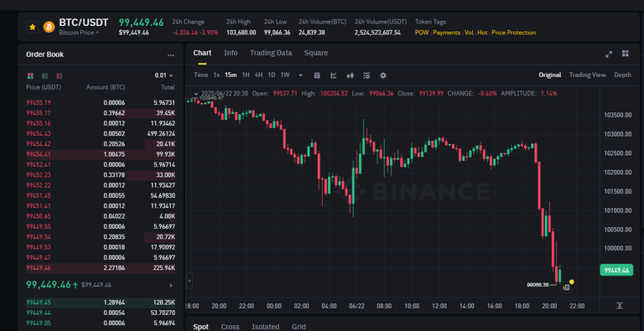
Task: Select the 99452.23 sell order price
Action: [39, 175]
